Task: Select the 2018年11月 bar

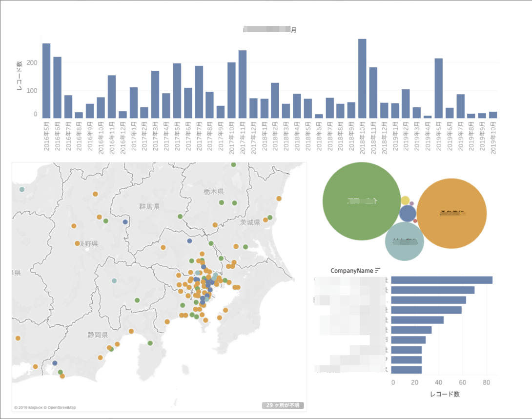Action: coord(373,93)
